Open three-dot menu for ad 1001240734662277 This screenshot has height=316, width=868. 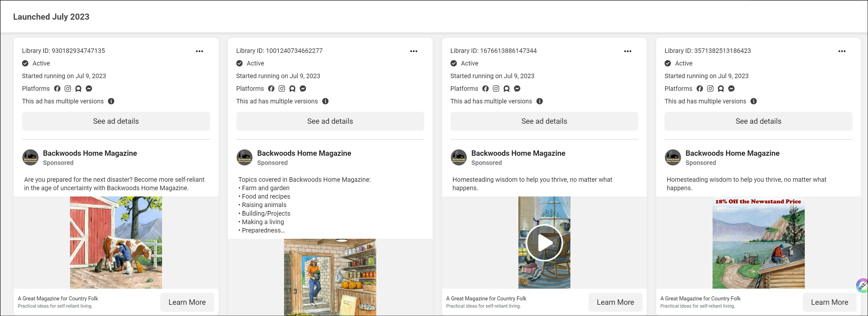pyautogui.click(x=414, y=51)
